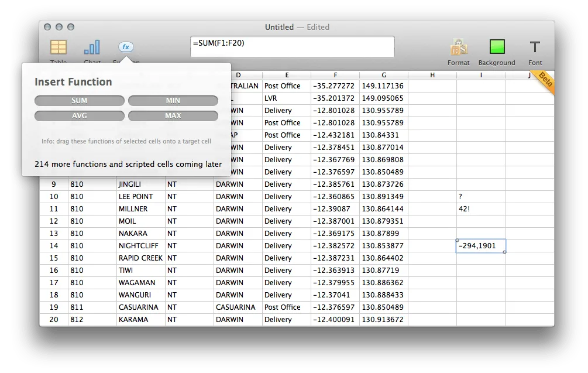Viewport: 588px width, 373px height.
Task: Select the CASUARINA Post Office cell
Action: (287, 307)
